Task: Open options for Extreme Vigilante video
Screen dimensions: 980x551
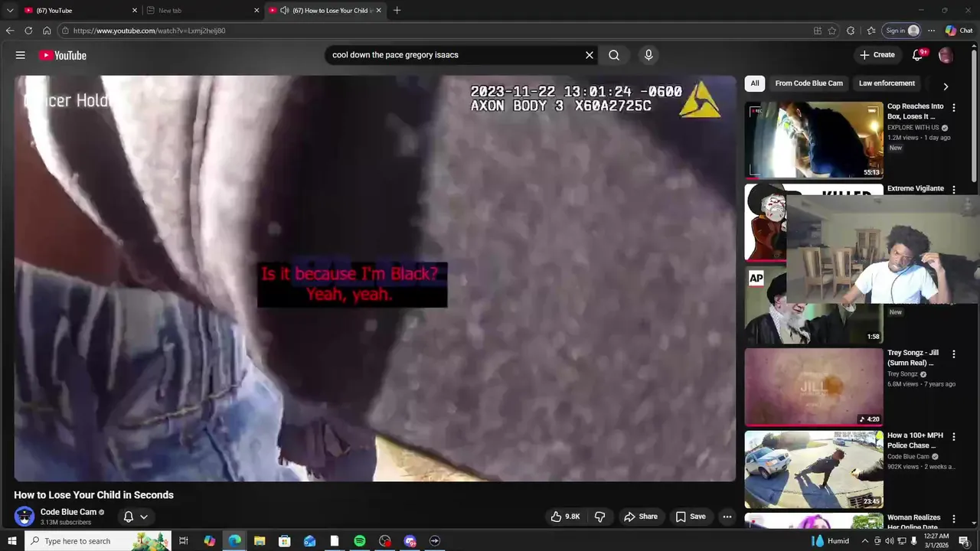Action: coord(954,189)
